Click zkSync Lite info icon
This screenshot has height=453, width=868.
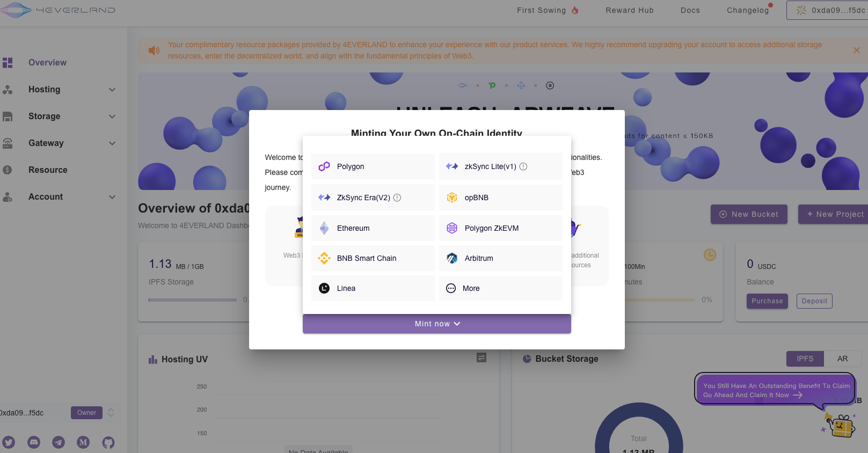523,166
